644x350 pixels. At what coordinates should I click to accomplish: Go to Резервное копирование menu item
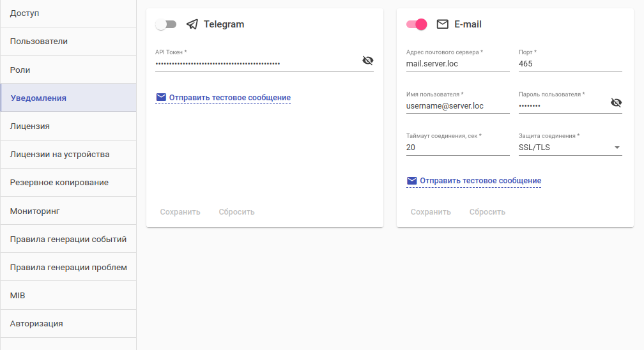point(59,183)
